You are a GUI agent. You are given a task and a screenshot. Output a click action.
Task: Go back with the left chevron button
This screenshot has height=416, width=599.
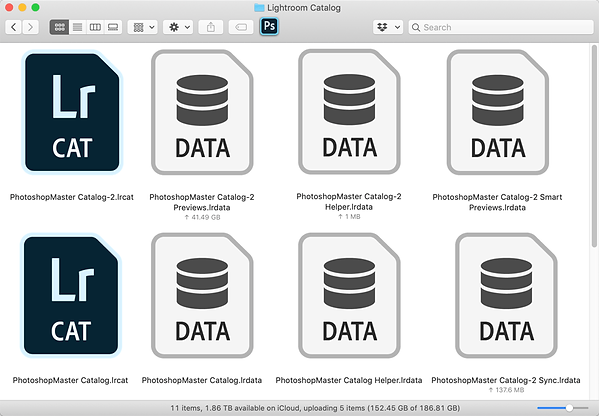[x=14, y=27]
